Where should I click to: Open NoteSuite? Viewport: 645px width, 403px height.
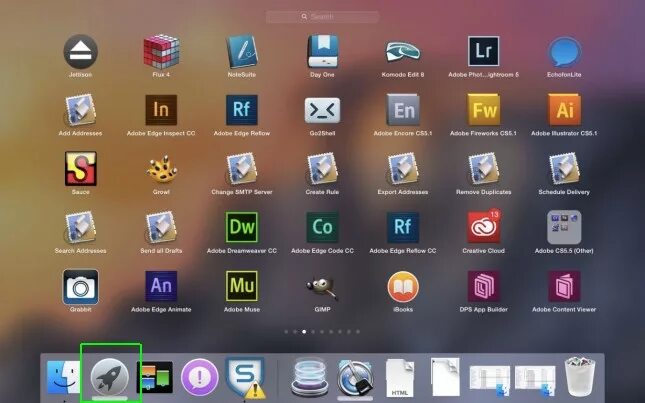[242, 52]
